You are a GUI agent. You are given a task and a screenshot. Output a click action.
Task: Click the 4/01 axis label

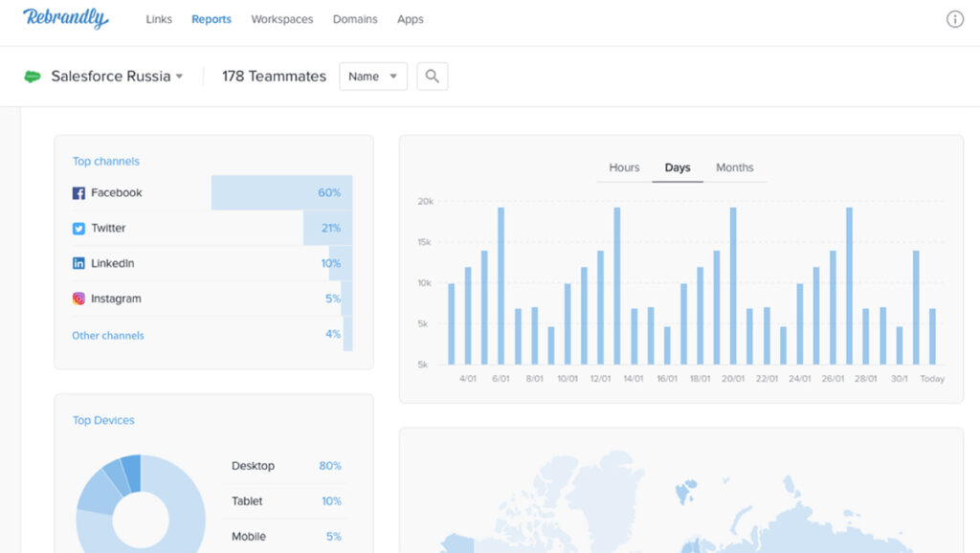coord(467,379)
